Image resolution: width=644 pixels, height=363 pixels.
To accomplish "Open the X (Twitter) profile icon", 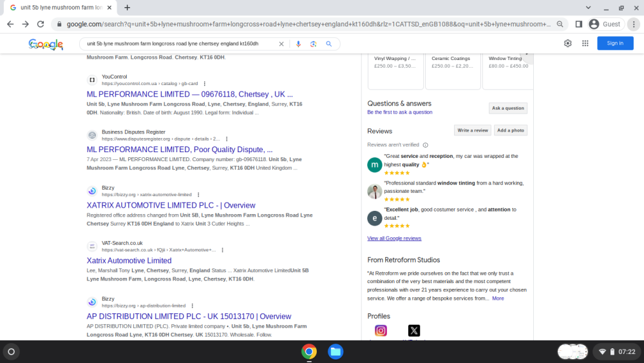I will pyautogui.click(x=414, y=331).
